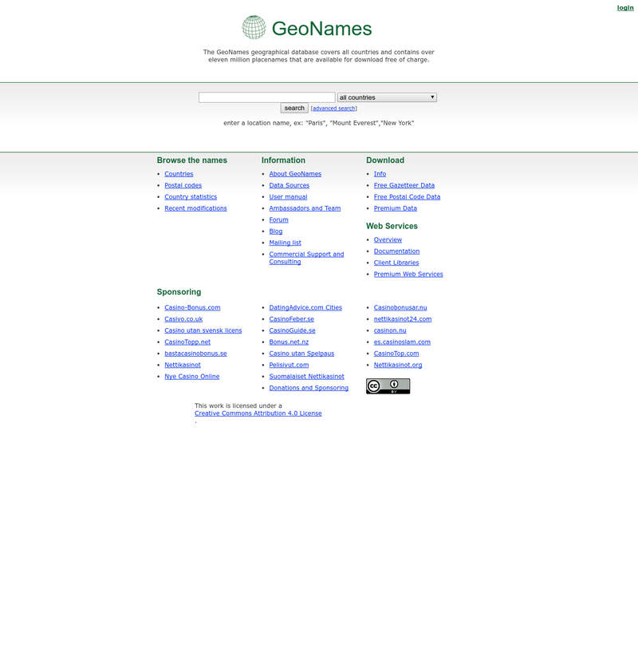Open Donations and Sponsoring link
Screen dimensions: 638x672
click(x=309, y=388)
